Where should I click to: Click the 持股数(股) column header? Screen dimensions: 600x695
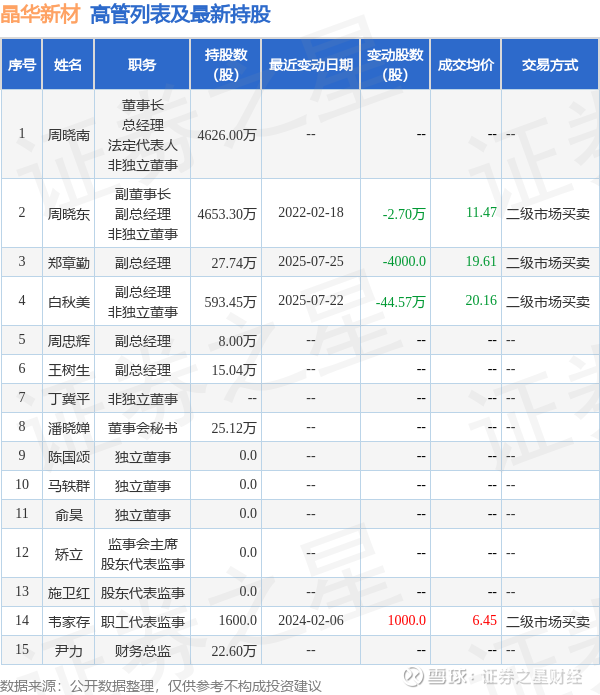pos(226,65)
